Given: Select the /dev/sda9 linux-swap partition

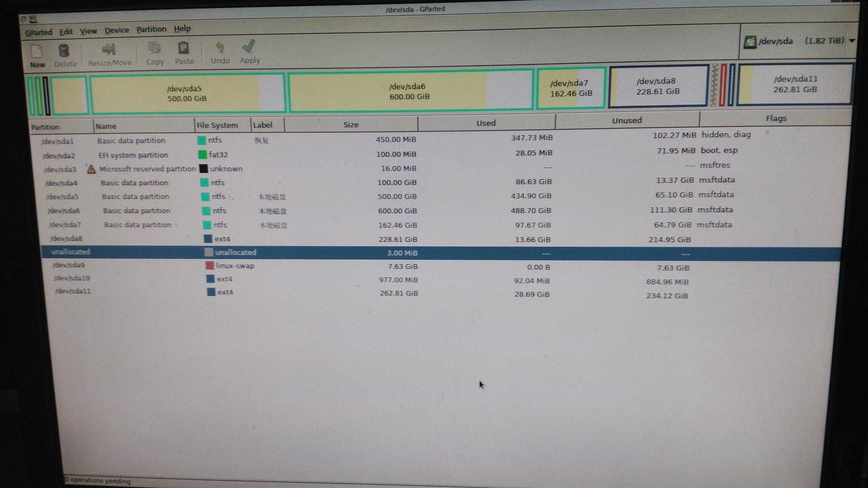Looking at the screenshot, I should coord(238,266).
